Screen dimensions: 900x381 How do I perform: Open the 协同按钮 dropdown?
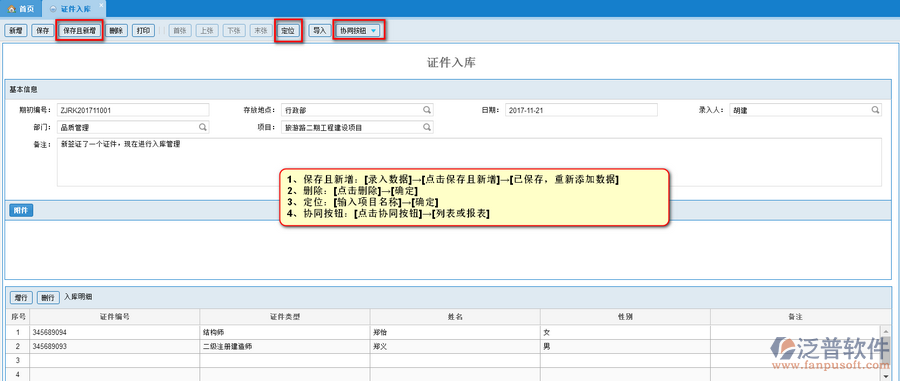tap(359, 30)
